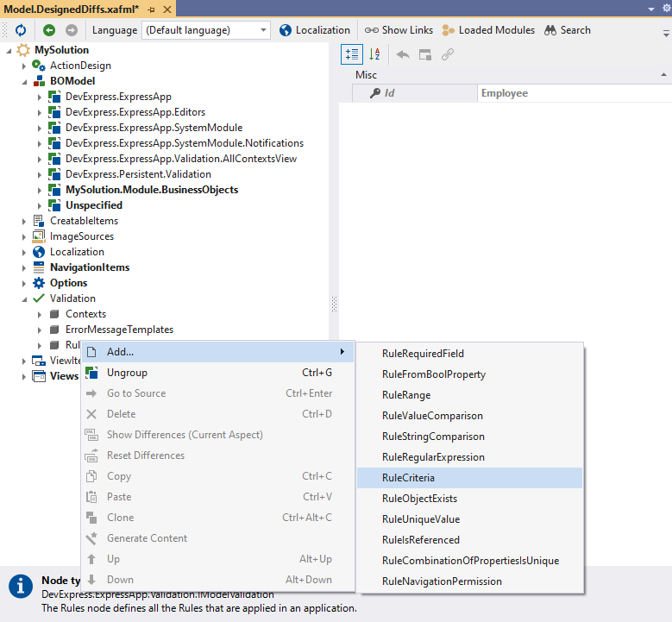Collapse the Misc category header
Viewport: 672px width, 622px height.
click(x=663, y=74)
